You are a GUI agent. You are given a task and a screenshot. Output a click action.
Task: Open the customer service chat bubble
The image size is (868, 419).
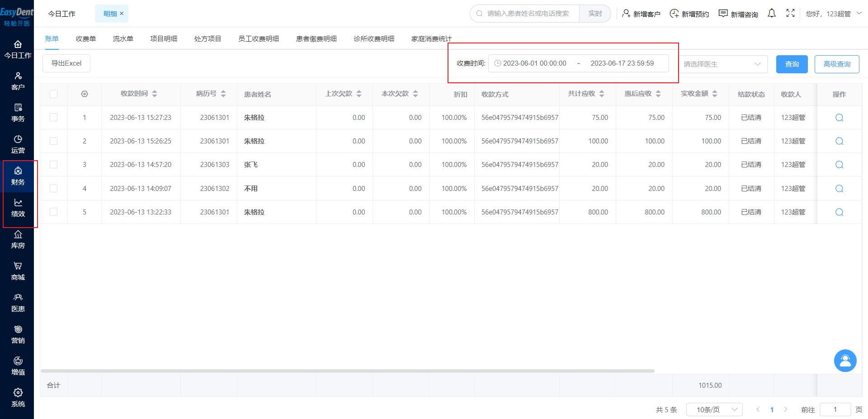(845, 361)
